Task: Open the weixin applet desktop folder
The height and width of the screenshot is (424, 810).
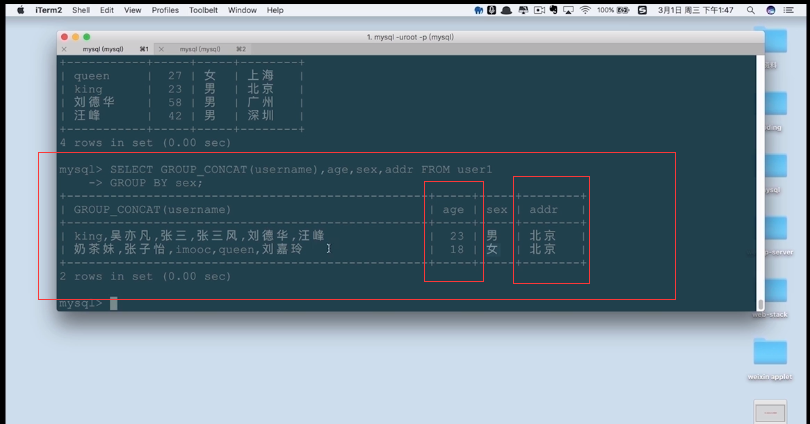Action: click(x=770, y=360)
